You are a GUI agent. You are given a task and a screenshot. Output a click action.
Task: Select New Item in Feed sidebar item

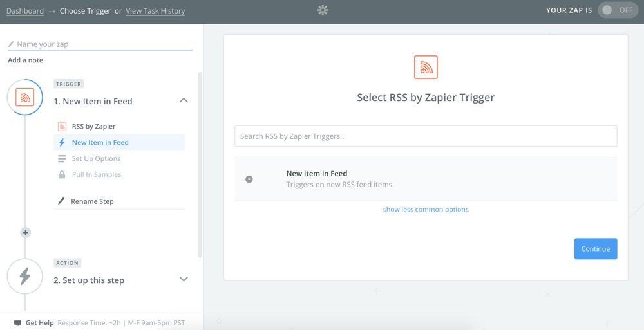[x=120, y=142]
